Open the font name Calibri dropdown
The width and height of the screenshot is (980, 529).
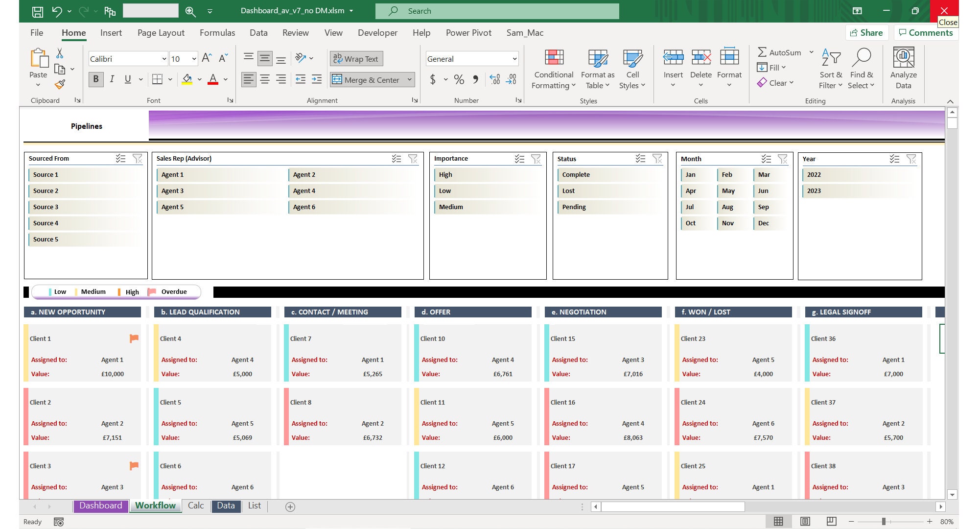coord(164,59)
